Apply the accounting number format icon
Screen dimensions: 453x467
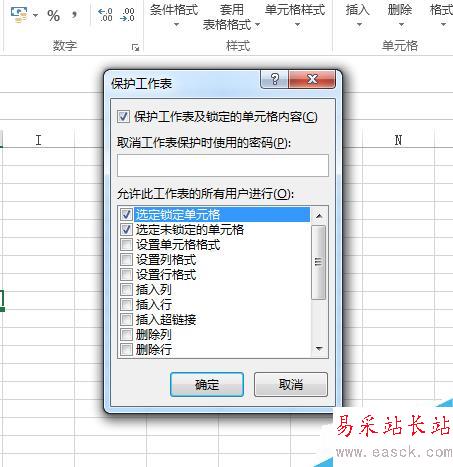[19, 15]
